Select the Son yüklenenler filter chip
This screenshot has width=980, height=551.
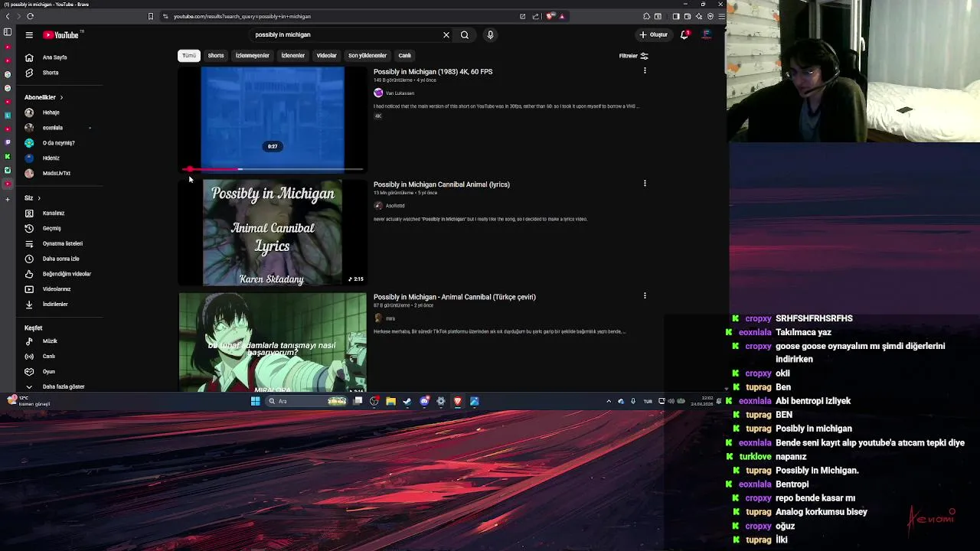tap(367, 55)
